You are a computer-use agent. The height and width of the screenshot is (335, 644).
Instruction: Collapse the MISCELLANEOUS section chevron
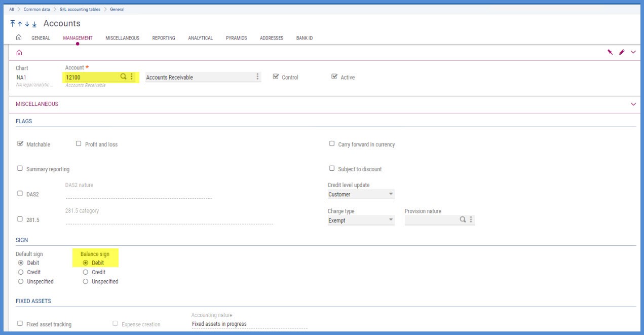point(633,104)
